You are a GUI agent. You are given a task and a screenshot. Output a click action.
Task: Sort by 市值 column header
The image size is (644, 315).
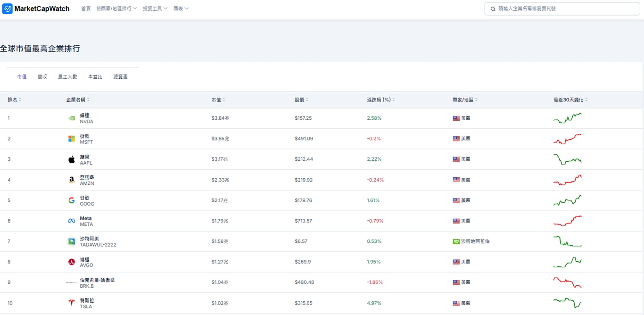coord(218,100)
